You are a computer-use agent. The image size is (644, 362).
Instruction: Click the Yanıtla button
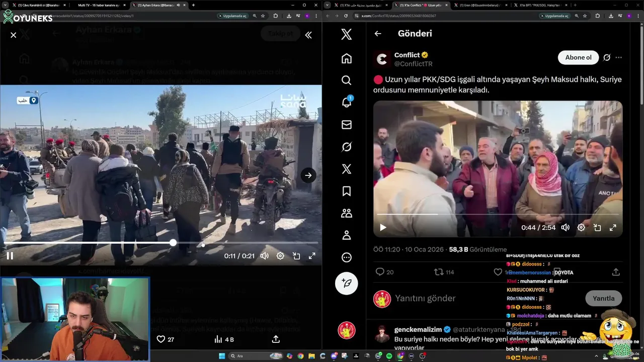tap(604, 298)
